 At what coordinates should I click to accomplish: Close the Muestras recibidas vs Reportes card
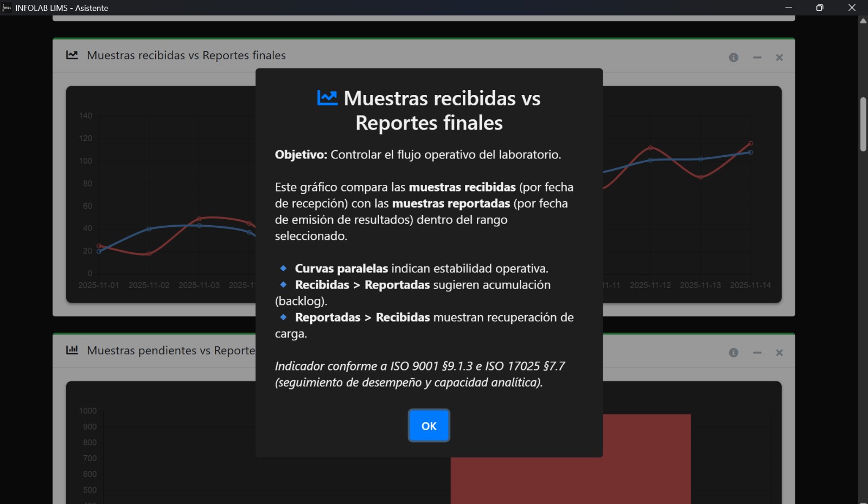coord(779,58)
